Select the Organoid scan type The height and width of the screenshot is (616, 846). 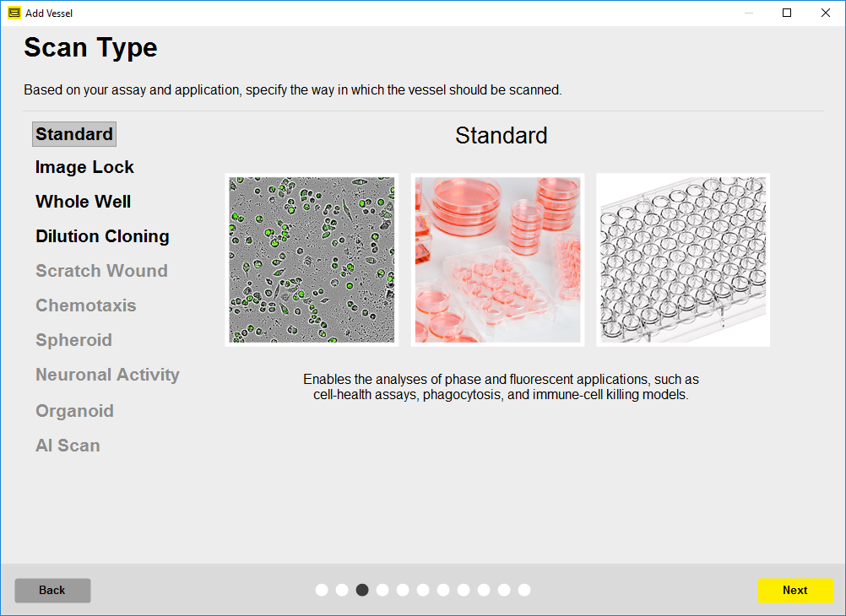pyautogui.click(x=74, y=411)
